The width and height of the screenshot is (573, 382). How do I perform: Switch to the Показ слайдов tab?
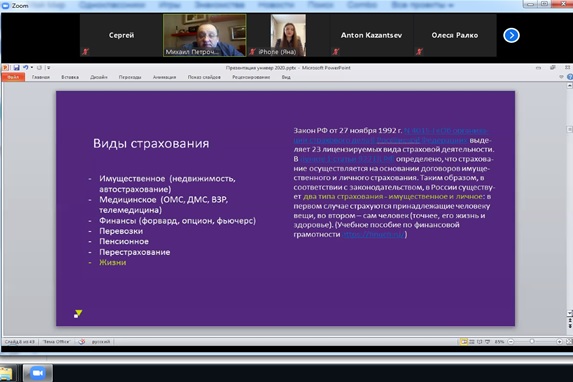click(x=204, y=77)
